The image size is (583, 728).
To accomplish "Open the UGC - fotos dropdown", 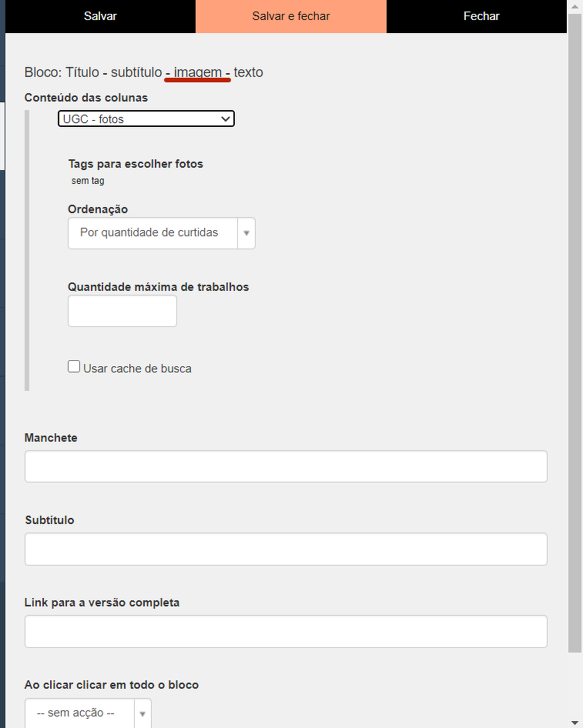I will coord(146,119).
